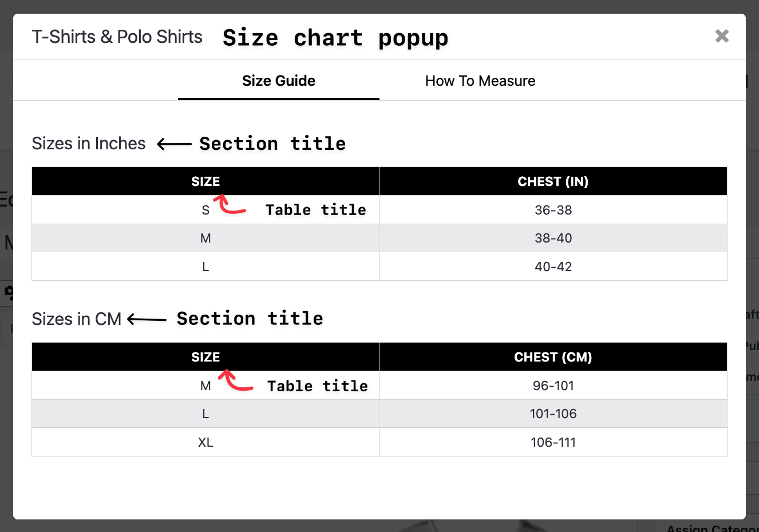Close the size chart popup
Screen dimensions: 759x532
pos(722,36)
